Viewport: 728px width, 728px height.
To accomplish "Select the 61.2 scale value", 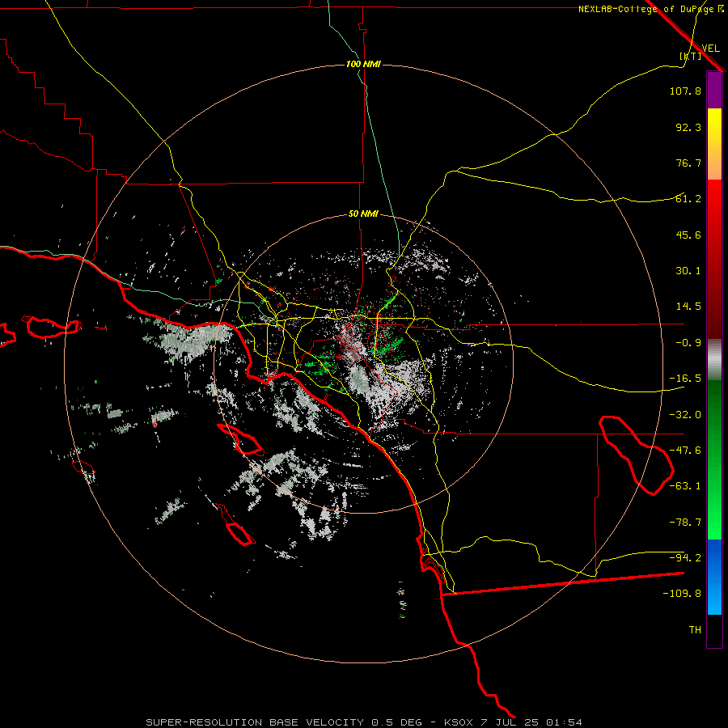I will pyautogui.click(x=688, y=199).
